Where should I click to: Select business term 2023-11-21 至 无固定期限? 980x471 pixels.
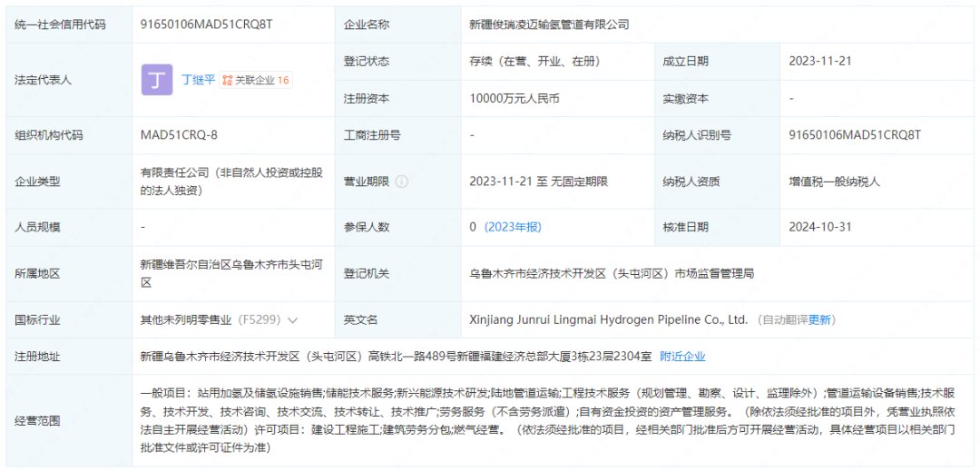click(539, 182)
